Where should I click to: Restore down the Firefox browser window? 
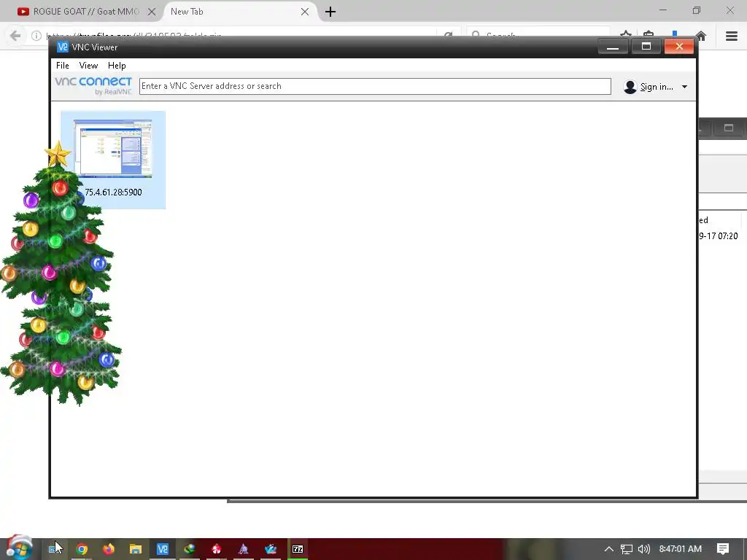pos(697,10)
